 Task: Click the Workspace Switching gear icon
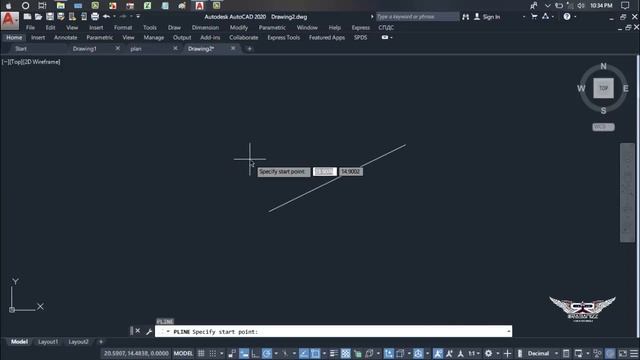pos(489,353)
